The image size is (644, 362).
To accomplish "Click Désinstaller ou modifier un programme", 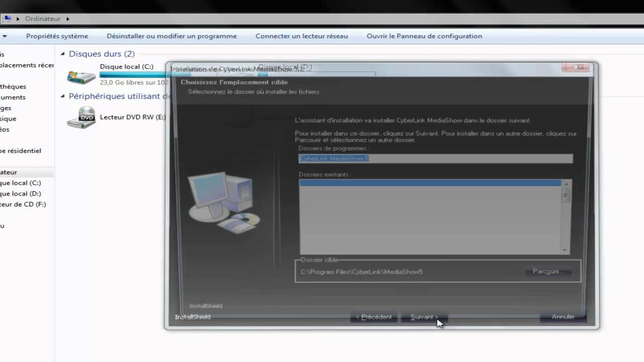I will click(x=172, y=36).
